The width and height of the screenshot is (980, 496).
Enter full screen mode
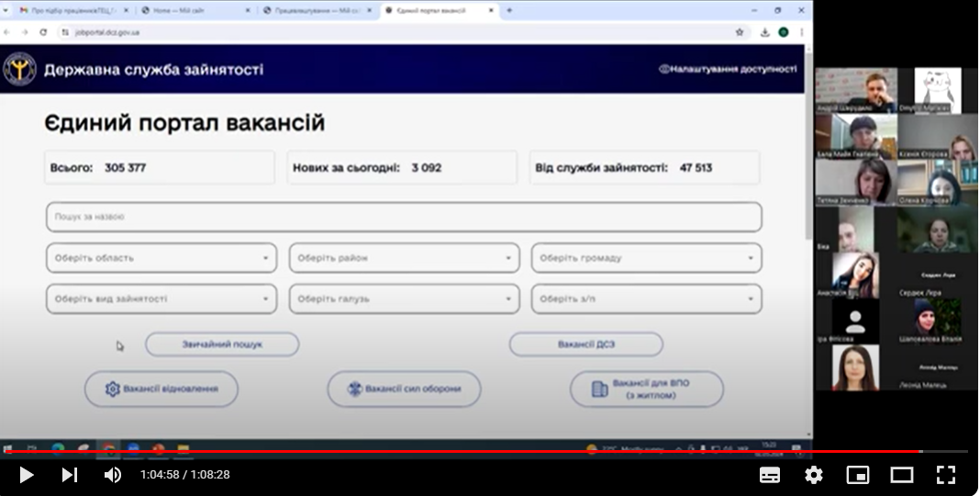946,475
